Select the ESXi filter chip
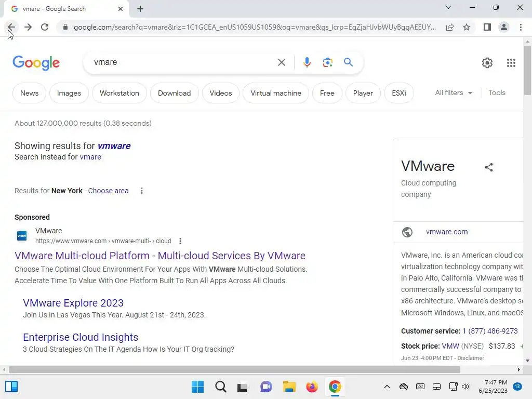The image size is (532, 399). 398,93
